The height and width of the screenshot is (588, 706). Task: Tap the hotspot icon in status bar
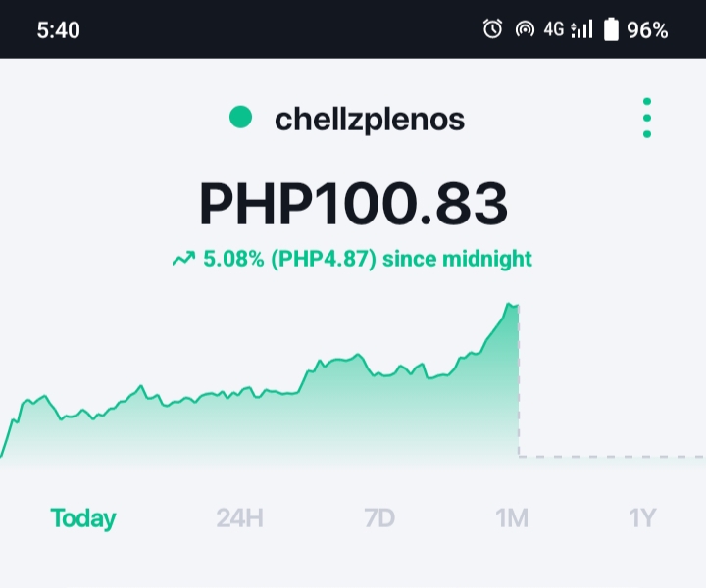525,29
